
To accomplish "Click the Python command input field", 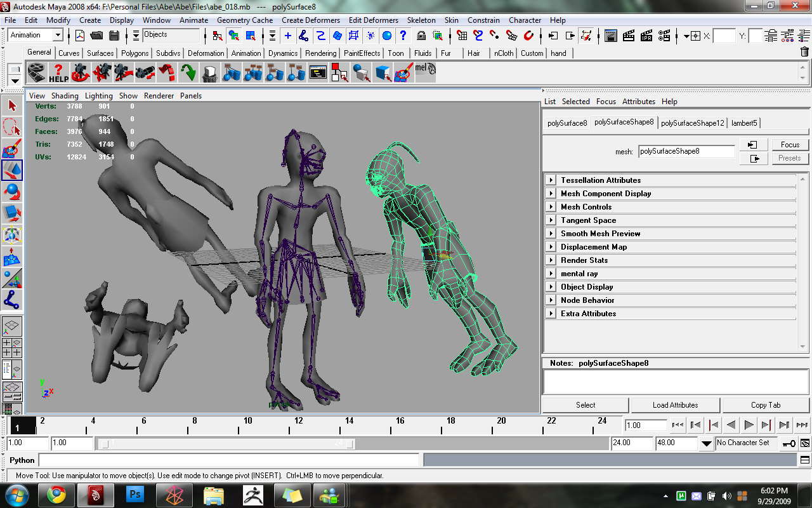I will [x=229, y=460].
